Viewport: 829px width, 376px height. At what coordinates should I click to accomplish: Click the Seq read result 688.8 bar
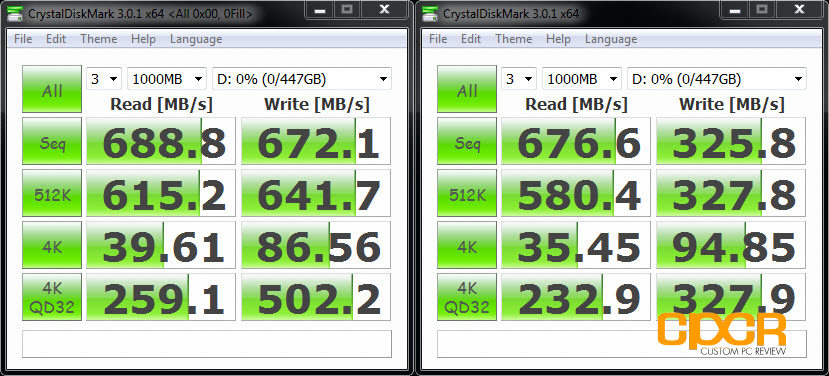160,141
